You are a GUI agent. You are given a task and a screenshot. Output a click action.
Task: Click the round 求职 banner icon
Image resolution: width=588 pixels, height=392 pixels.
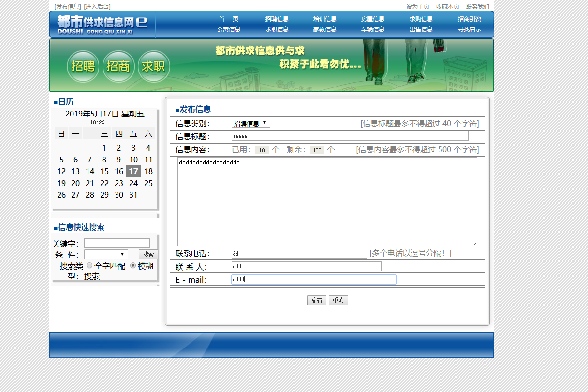tap(154, 66)
